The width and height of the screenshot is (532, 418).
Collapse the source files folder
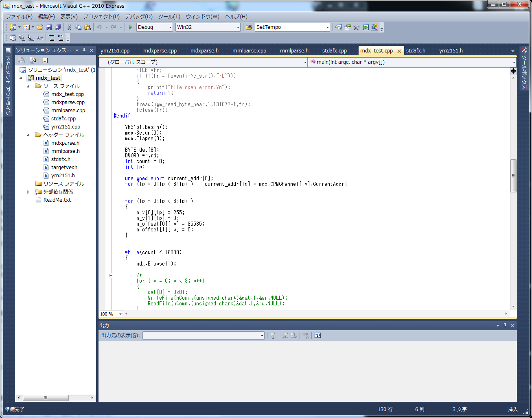28,86
